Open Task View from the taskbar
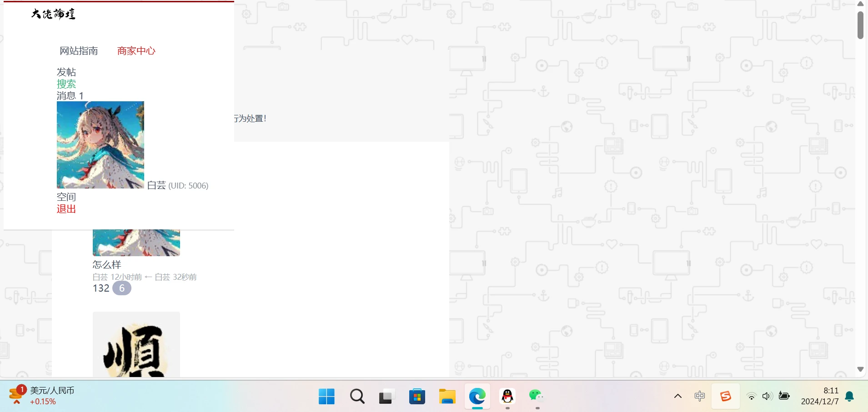Image resolution: width=868 pixels, height=412 pixels. (x=386, y=397)
